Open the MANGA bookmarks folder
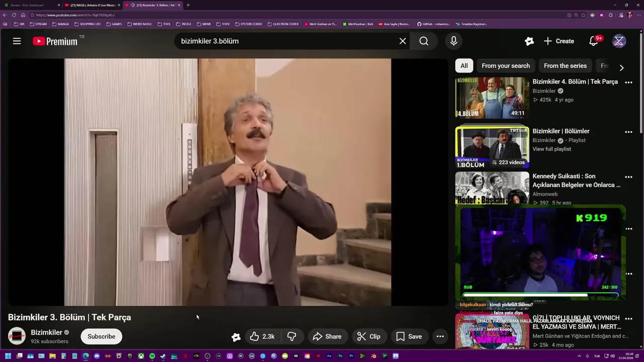 click(x=60, y=24)
